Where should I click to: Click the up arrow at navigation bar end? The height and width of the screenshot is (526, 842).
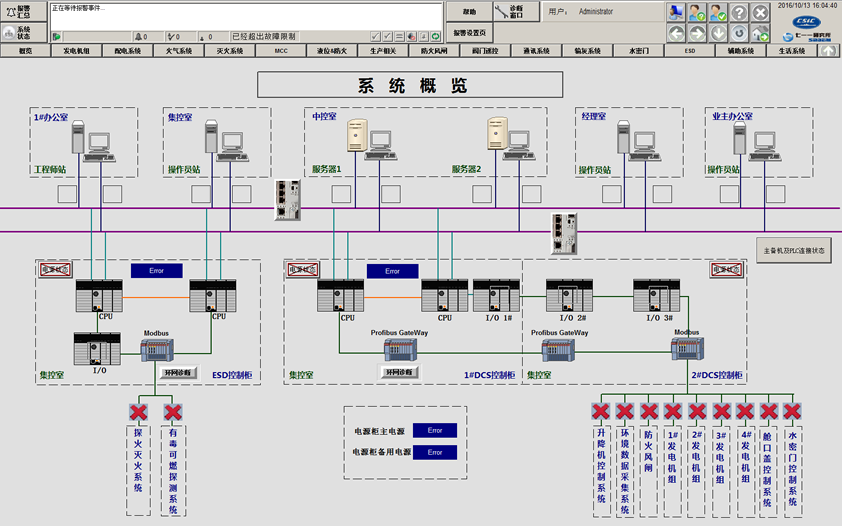[828, 50]
